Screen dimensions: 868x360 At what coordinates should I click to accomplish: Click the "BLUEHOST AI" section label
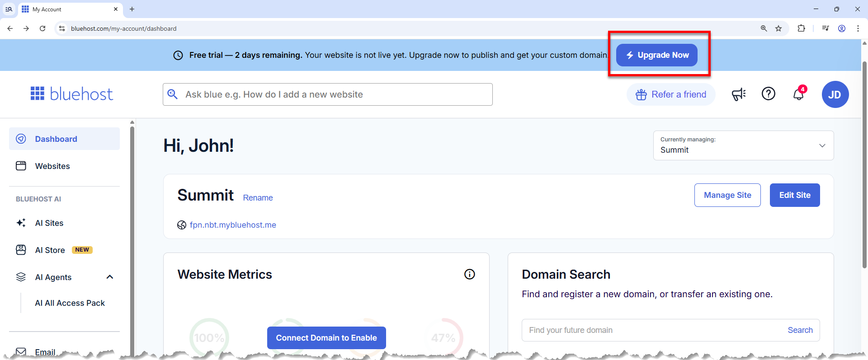click(38, 199)
